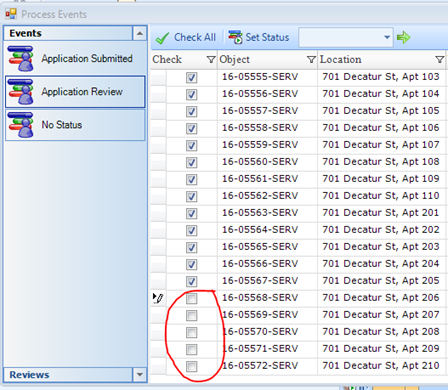Click the Set Status icon
The width and height of the screenshot is (448, 390).
pyautogui.click(x=235, y=37)
